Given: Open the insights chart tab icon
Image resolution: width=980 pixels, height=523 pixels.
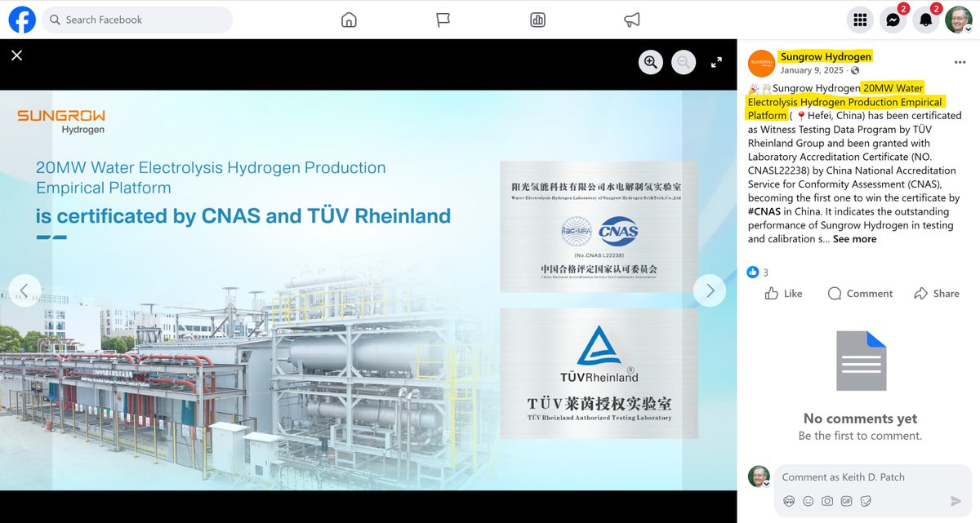Looking at the screenshot, I should (x=537, y=20).
